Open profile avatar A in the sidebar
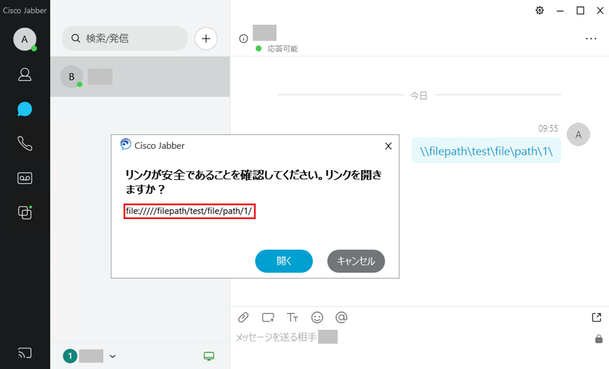 (x=24, y=39)
